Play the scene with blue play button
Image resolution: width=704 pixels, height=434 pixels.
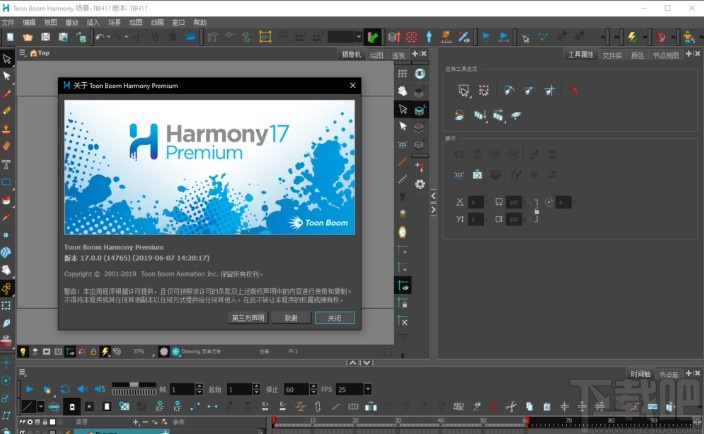(x=30, y=389)
